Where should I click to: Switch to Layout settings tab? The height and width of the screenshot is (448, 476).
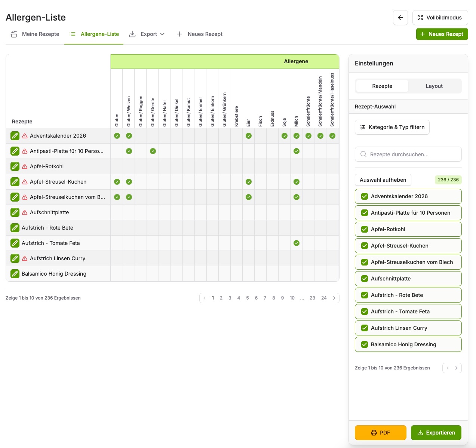(x=434, y=86)
